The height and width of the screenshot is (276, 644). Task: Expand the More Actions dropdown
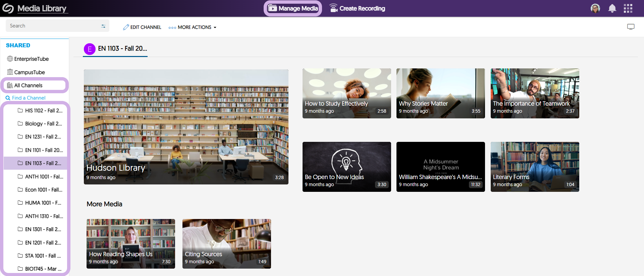[x=193, y=27]
